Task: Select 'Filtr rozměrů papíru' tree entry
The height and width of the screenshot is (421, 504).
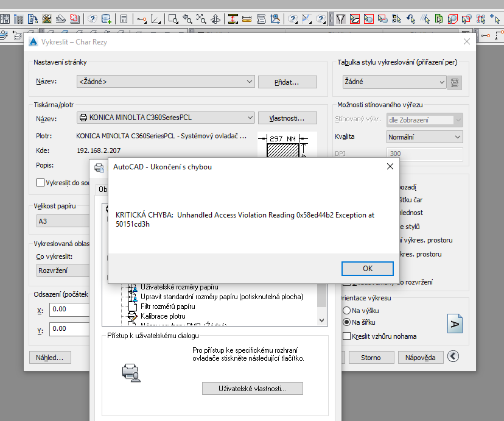Action: point(167,306)
